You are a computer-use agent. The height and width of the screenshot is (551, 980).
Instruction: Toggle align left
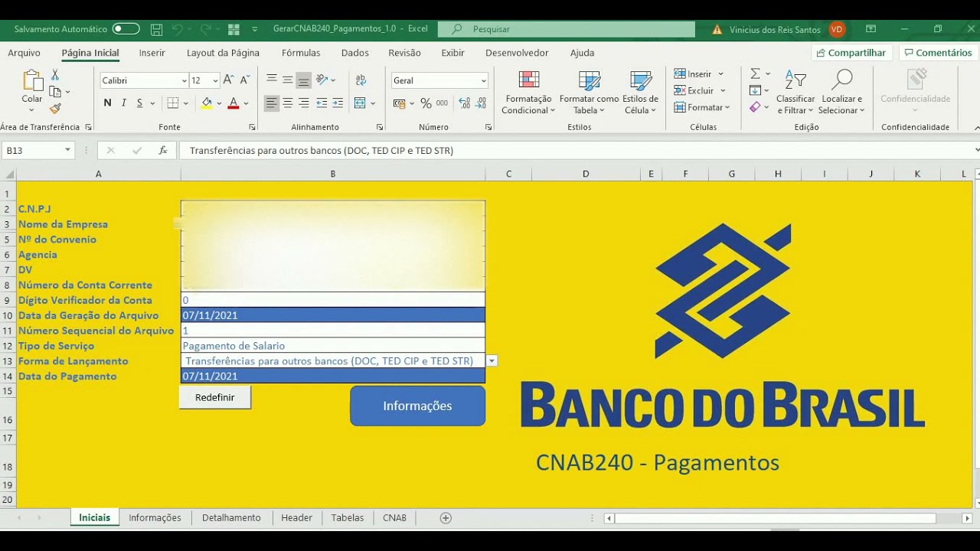pyautogui.click(x=272, y=103)
